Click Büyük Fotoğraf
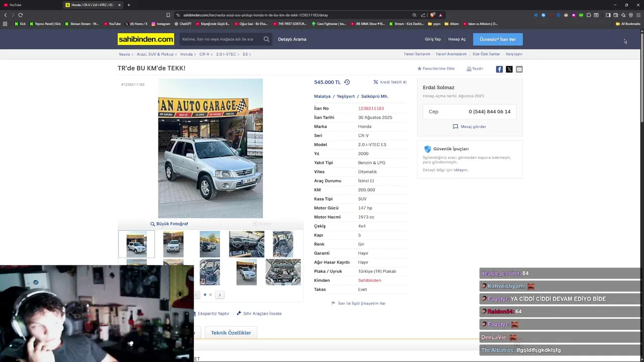The width and height of the screenshot is (644, 362). tap(169, 224)
